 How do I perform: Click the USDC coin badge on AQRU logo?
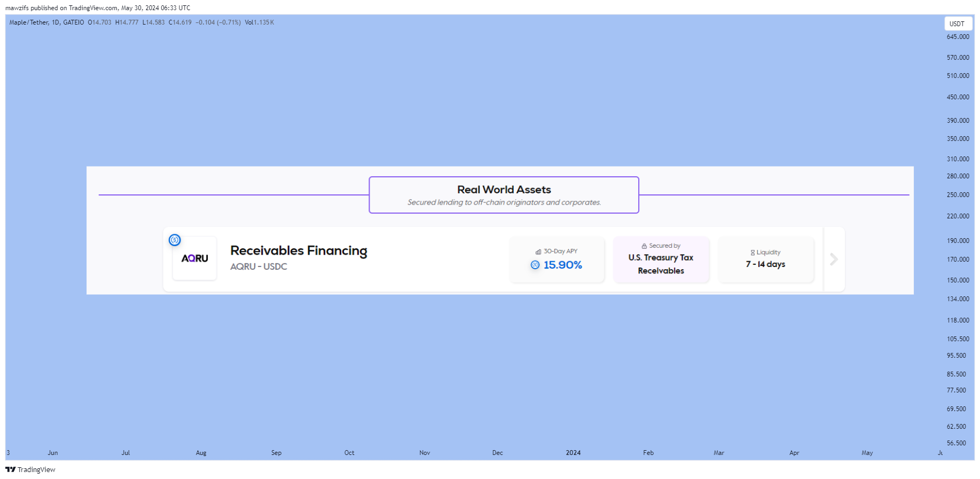[175, 240]
